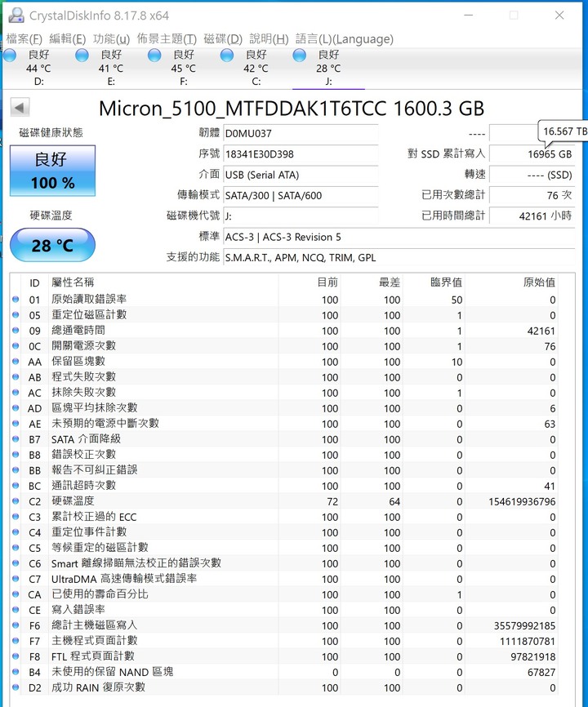
Task: Go to previous disk with left arrow button
Action: [x=20, y=108]
